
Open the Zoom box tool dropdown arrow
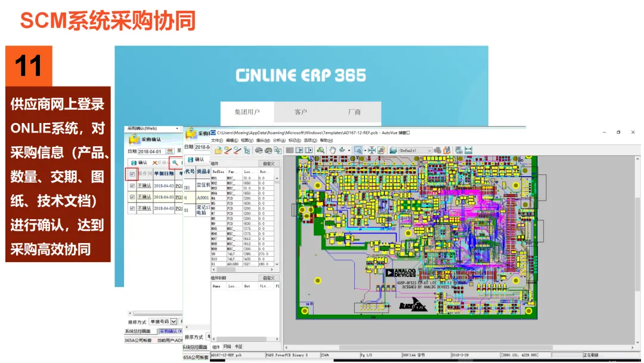[x=365, y=150]
